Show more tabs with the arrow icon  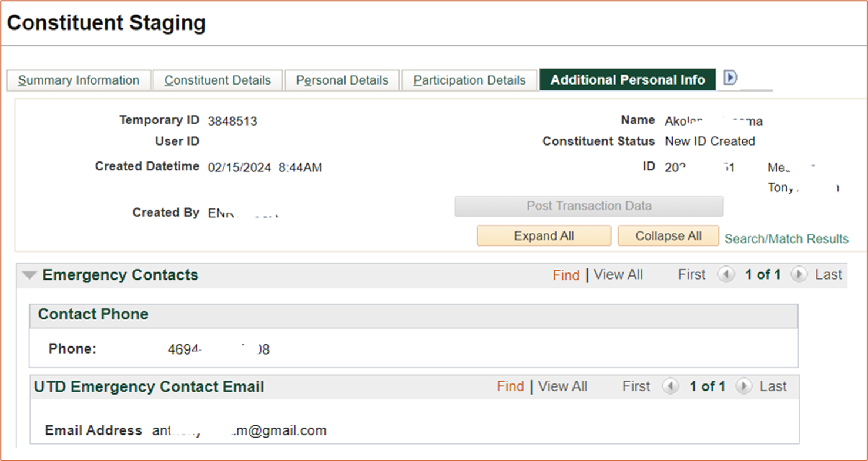point(730,78)
